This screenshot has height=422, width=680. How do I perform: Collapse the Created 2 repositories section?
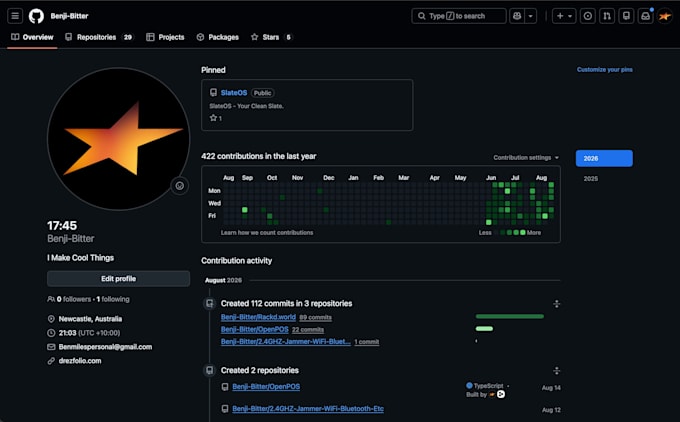pos(556,371)
